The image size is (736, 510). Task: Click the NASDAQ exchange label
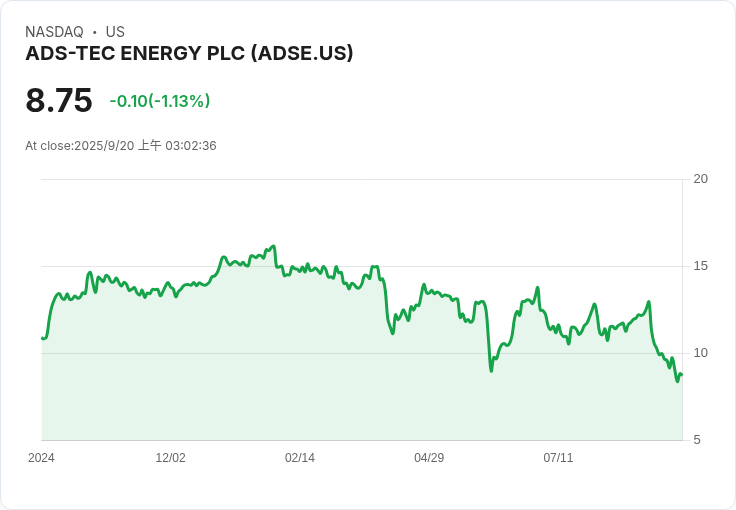pos(54,32)
